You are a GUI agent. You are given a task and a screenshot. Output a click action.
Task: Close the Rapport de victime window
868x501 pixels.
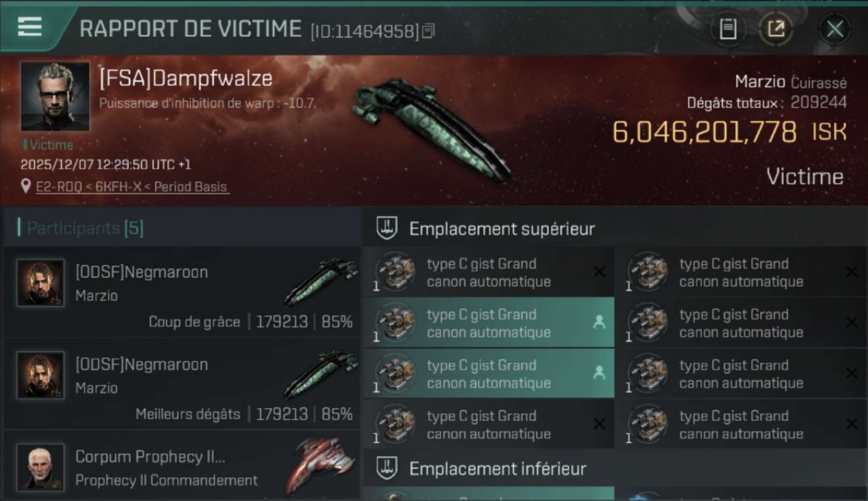835,29
